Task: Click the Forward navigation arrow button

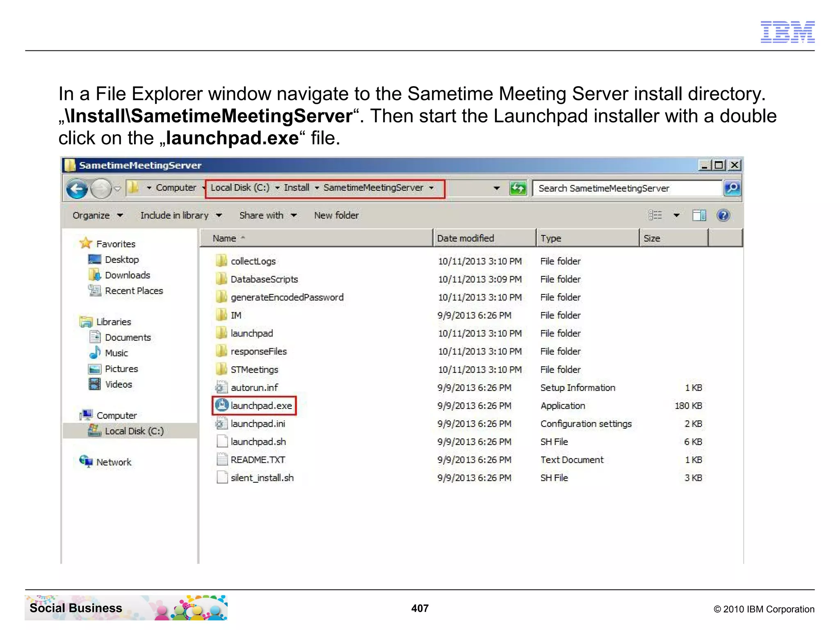Action: pos(100,189)
